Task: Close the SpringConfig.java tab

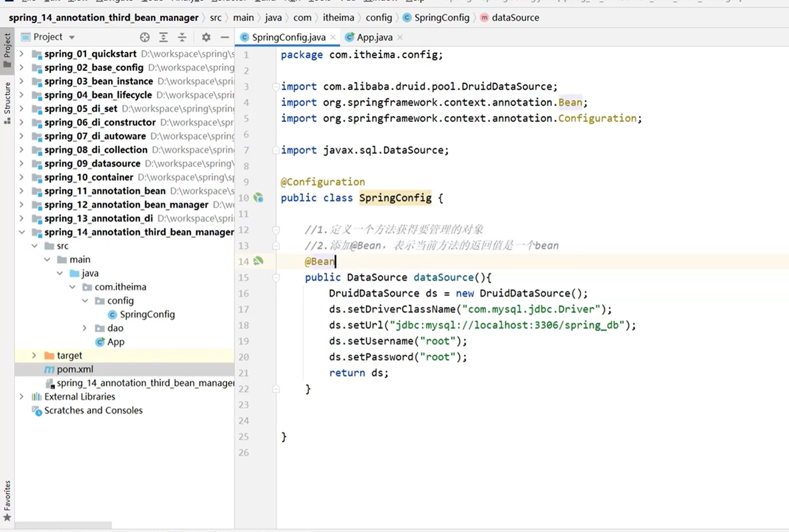Action: pos(333,37)
